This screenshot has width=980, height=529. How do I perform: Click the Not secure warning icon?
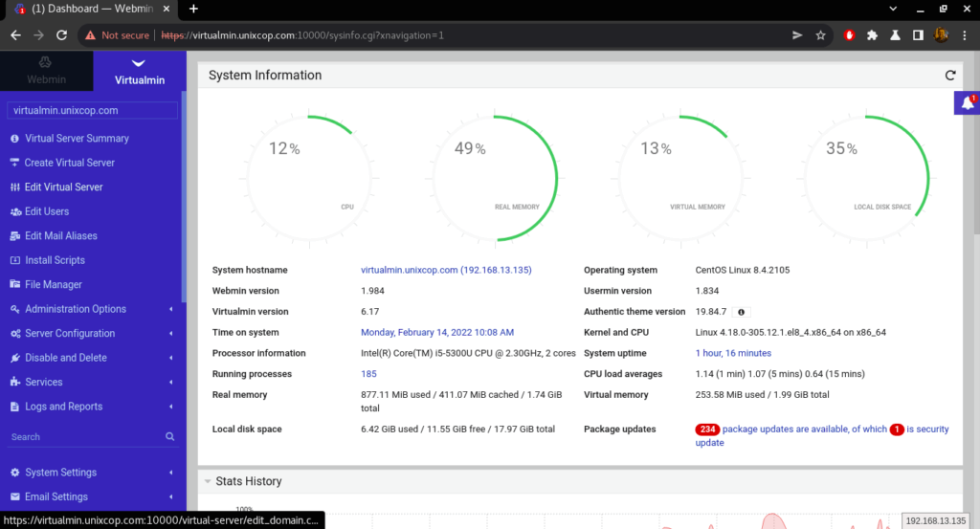[91, 35]
